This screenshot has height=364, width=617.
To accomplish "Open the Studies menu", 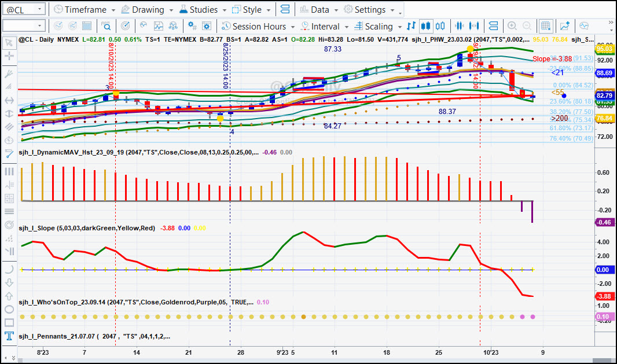I will click(x=203, y=9).
